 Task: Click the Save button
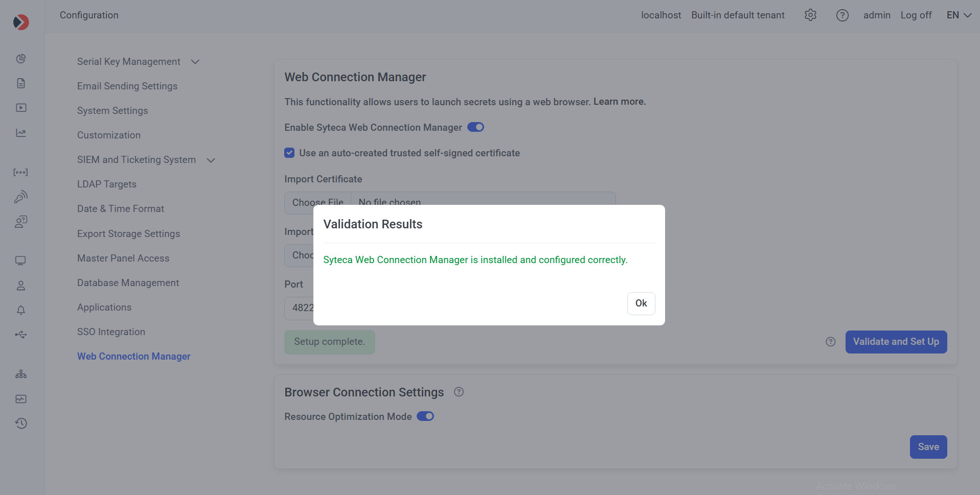click(928, 447)
